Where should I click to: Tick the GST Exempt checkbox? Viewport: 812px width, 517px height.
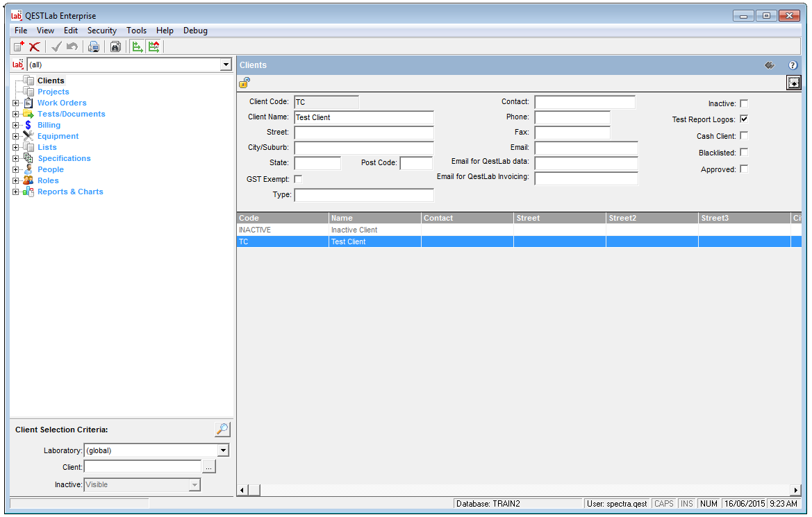pyautogui.click(x=298, y=179)
